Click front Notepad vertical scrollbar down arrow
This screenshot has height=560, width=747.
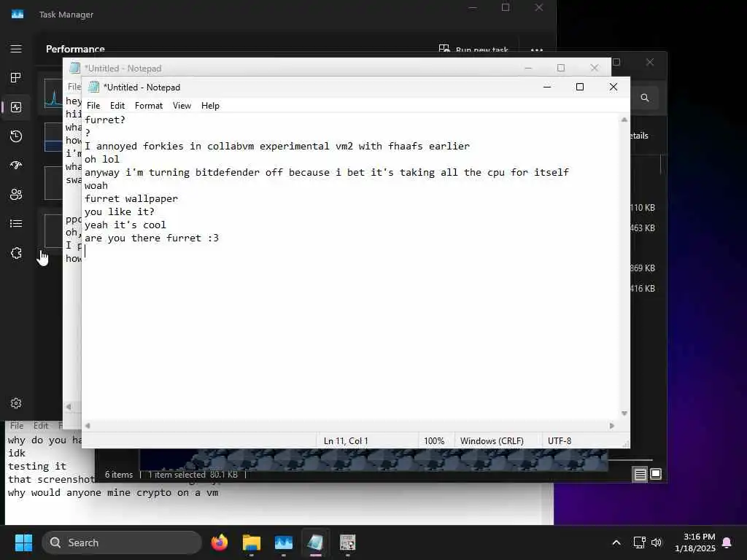(x=624, y=413)
